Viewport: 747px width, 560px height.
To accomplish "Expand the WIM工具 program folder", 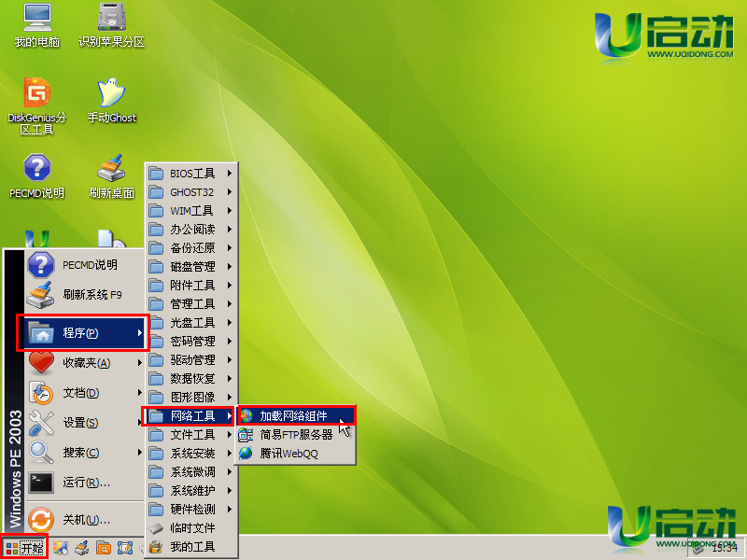I will [191, 211].
